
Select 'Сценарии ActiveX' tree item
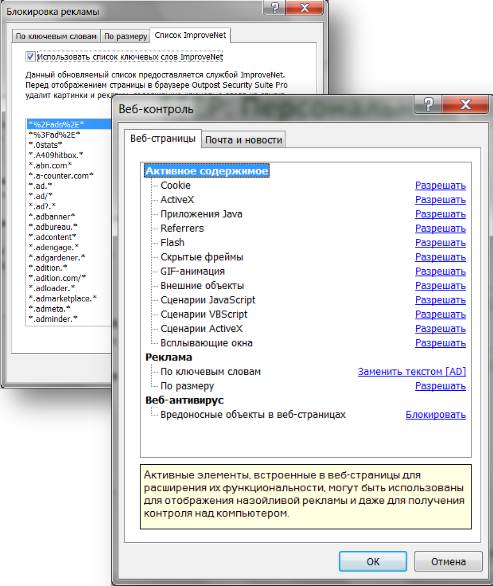click(x=201, y=329)
